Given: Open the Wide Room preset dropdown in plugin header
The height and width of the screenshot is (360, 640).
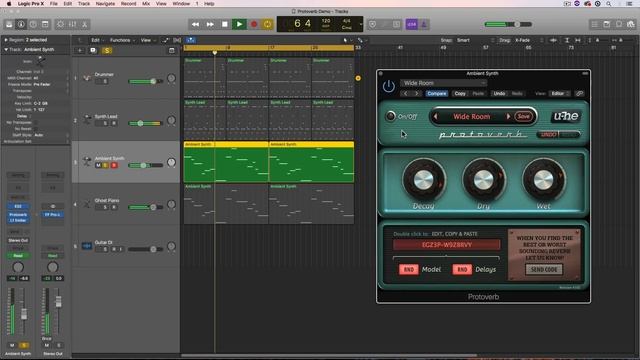Looking at the screenshot, I should (443, 83).
